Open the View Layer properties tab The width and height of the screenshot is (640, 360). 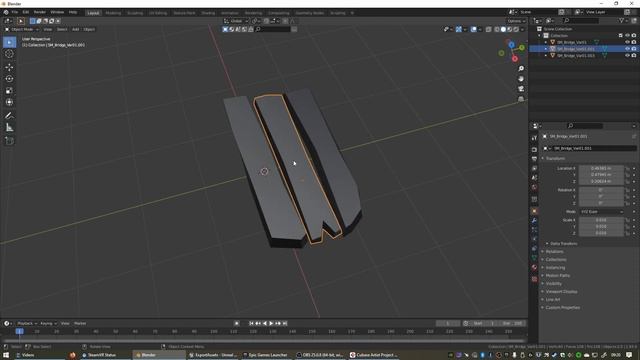(x=534, y=168)
